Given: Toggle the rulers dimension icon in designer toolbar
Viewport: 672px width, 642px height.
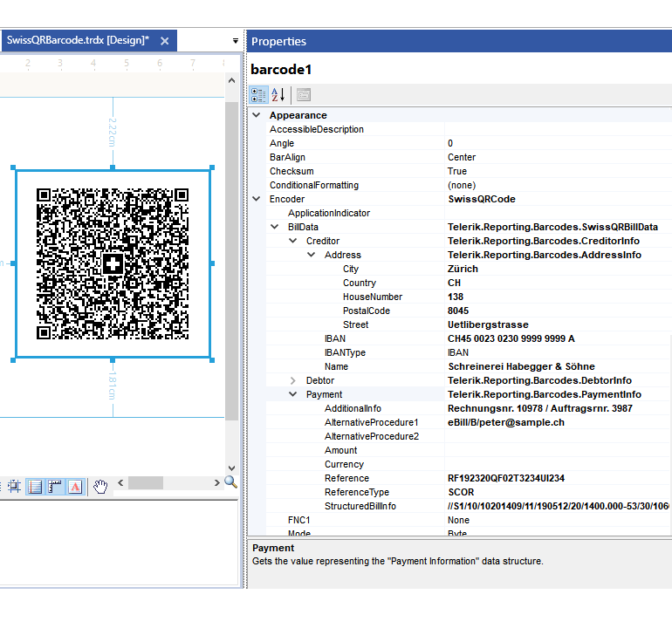Looking at the screenshot, I should 55,487.
